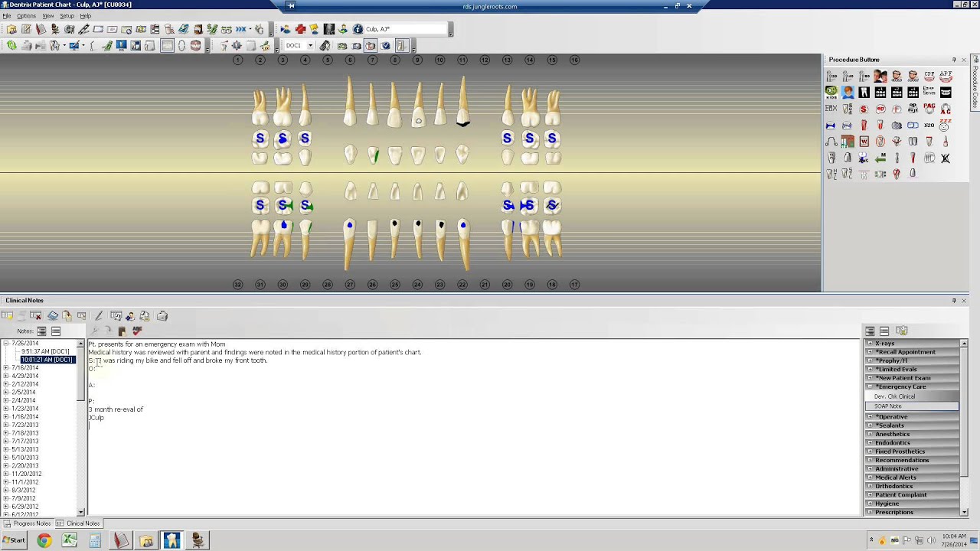Expand the 7/16/2014 notes date node

tap(5, 367)
